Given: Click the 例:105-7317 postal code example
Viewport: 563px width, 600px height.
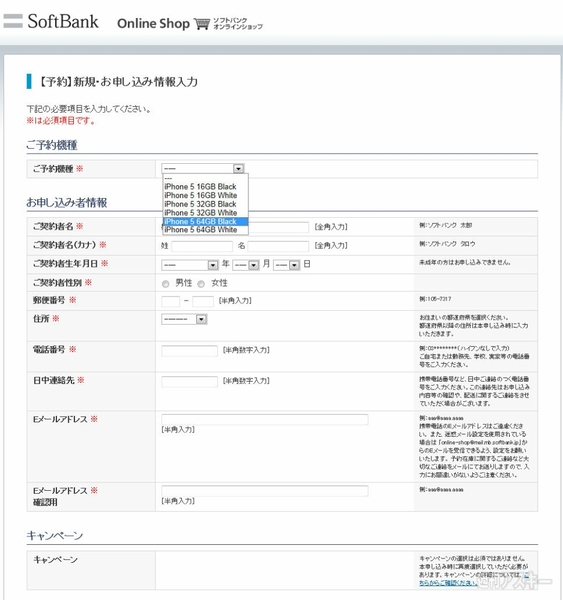Looking at the screenshot, I should tap(435, 299).
